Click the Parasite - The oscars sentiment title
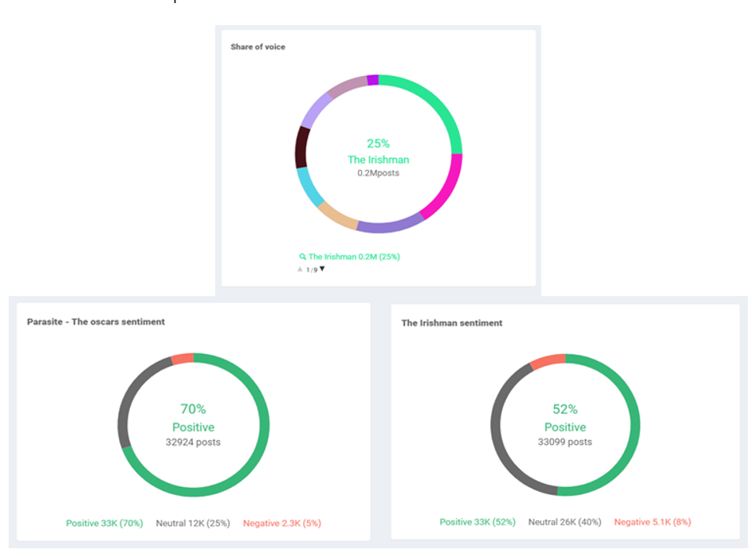This screenshot has width=756, height=556. coord(96,322)
